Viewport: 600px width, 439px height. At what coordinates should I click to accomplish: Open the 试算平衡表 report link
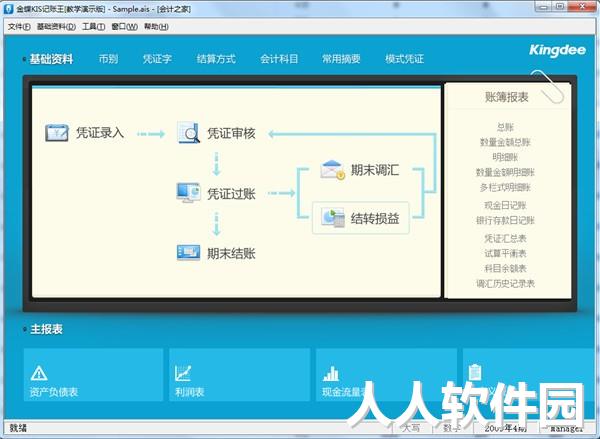tap(505, 253)
